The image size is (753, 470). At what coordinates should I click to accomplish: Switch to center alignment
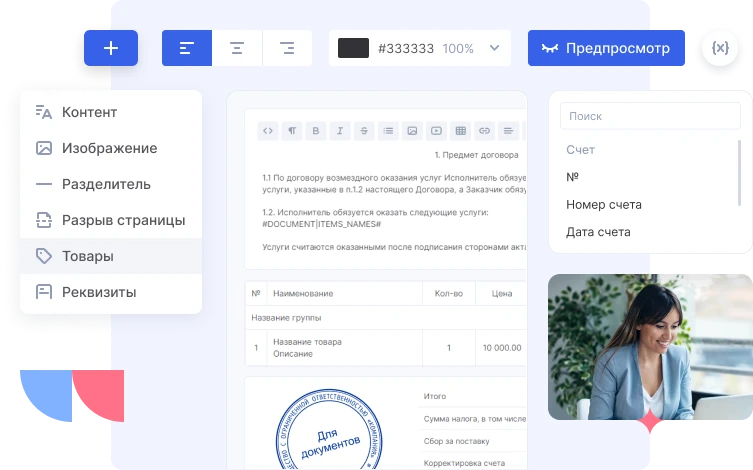[237, 48]
